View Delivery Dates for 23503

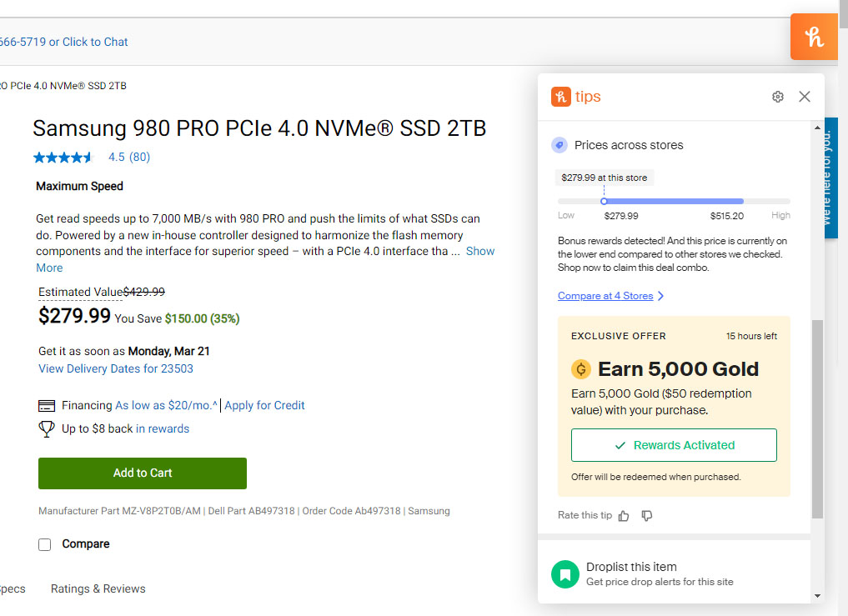(x=116, y=368)
